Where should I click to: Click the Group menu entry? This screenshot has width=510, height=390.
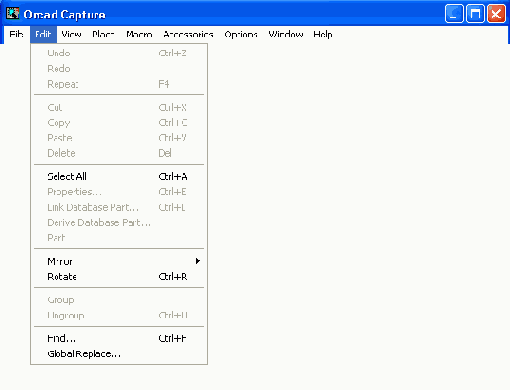point(119,300)
